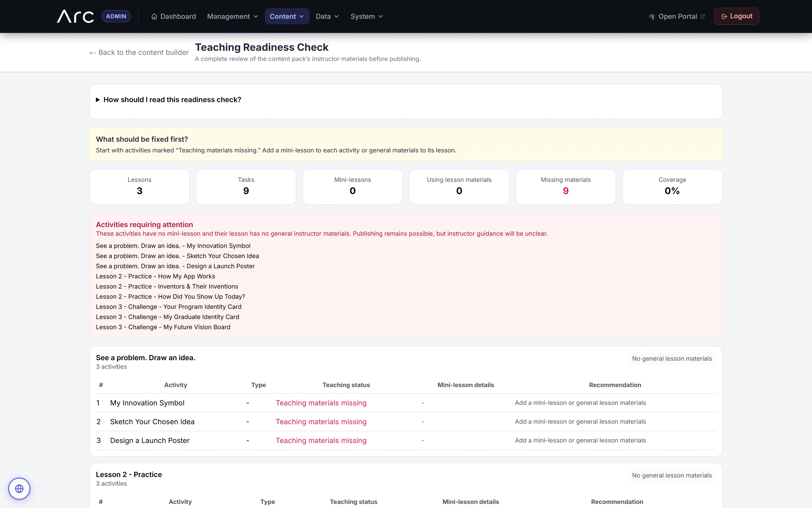This screenshot has height=508, width=812.
Task: Click 'See a problem. Draw an idea. - My Innovation Symbol'
Action: [173, 246]
